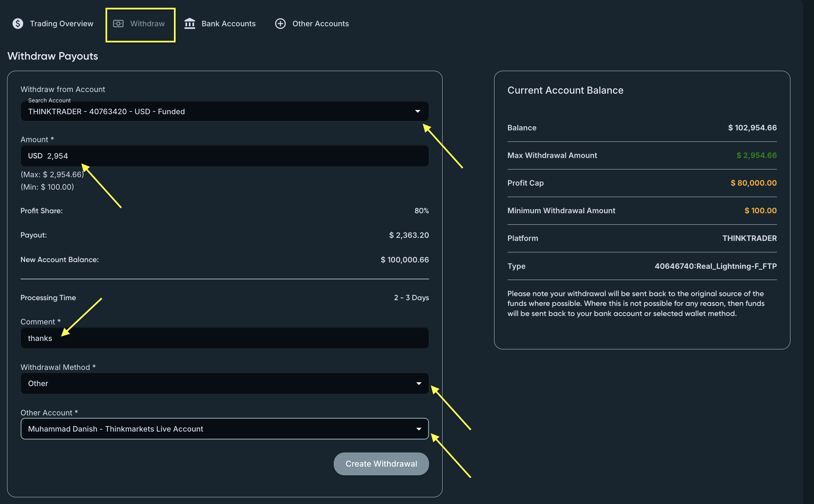Switch to the Bank Accounts tab
The height and width of the screenshot is (504, 814).
tap(228, 24)
